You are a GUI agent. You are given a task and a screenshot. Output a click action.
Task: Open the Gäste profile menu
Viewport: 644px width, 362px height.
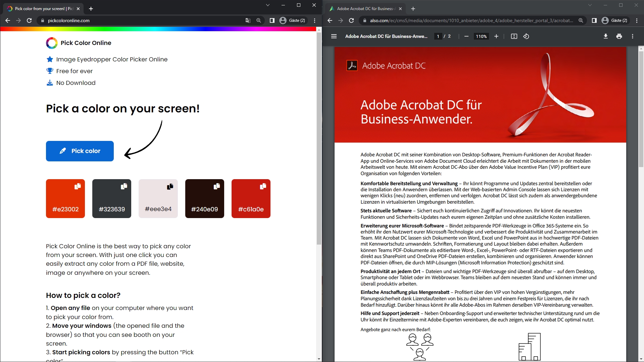click(x=292, y=20)
